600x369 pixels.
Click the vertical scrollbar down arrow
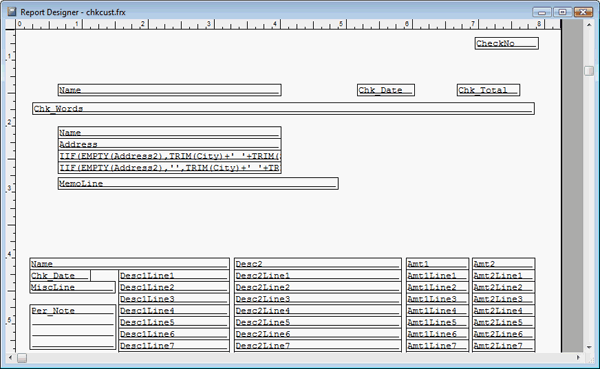589,347
